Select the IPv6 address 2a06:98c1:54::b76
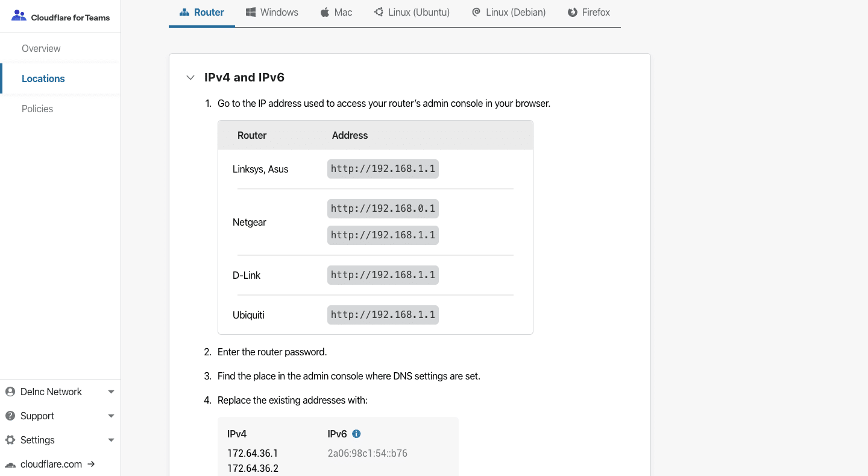868x476 pixels. [x=367, y=454]
